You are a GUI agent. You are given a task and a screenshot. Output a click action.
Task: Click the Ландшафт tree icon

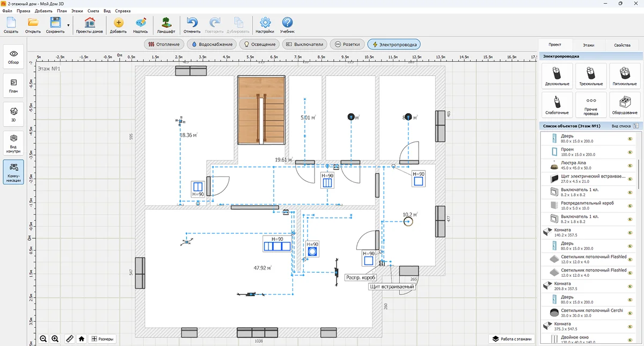coord(166,25)
